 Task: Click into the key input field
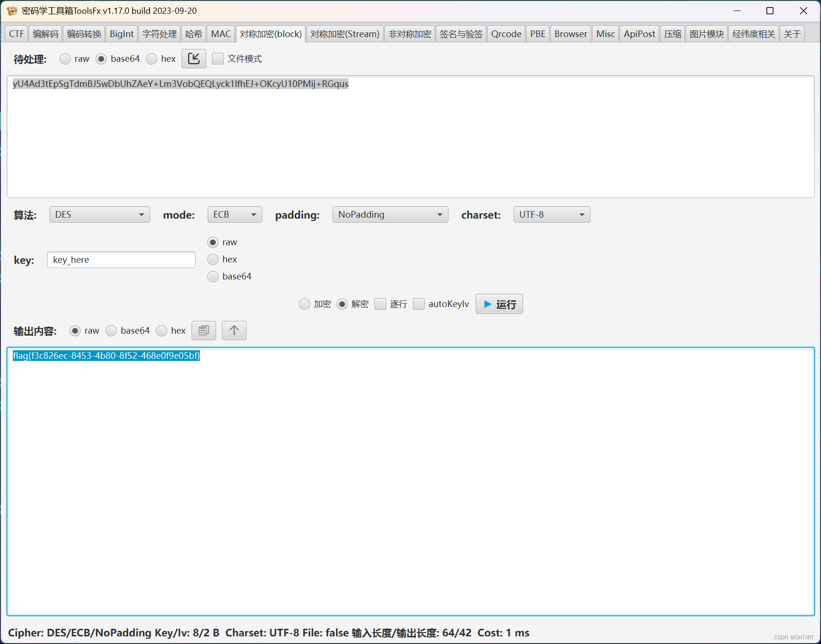[121, 260]
